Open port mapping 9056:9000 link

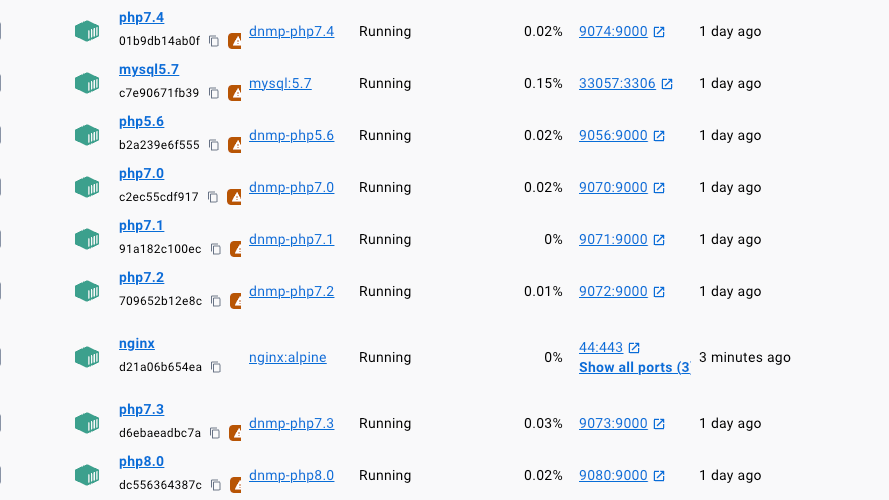click(x=613, y=135)
